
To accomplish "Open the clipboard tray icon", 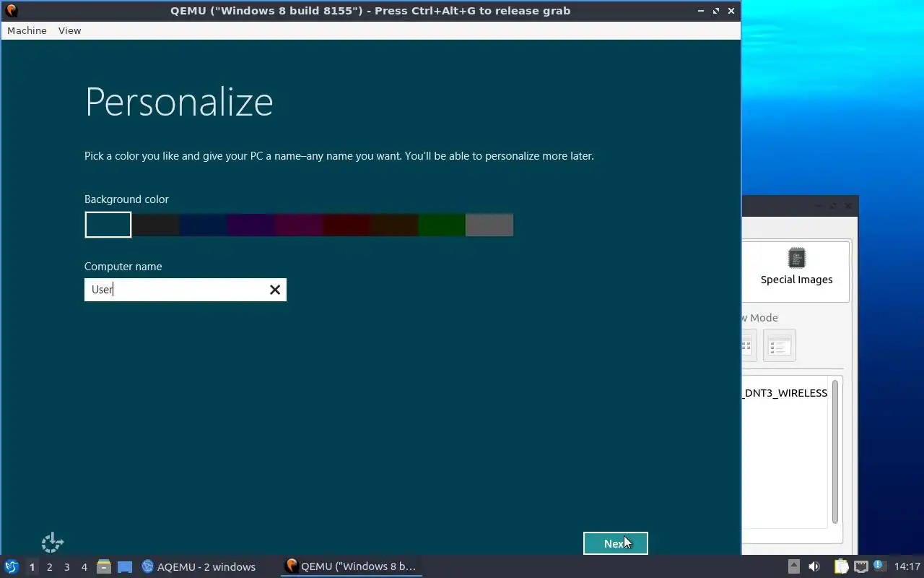I will (x=841, y=567).
